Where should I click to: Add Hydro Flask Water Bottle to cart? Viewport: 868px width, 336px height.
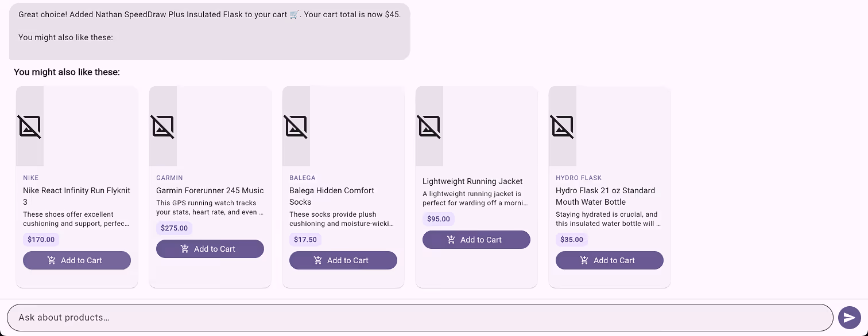610,260
